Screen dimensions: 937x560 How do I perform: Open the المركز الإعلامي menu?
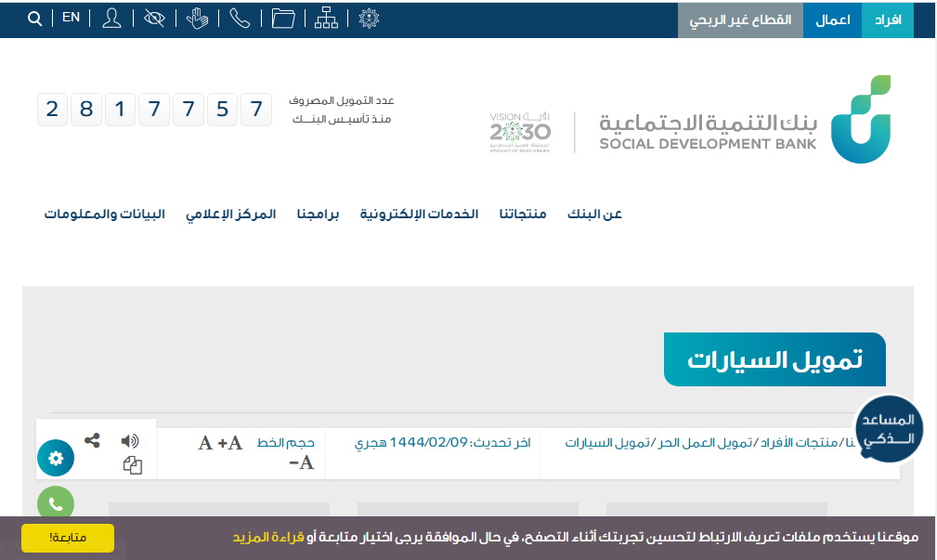click(230, 214)
